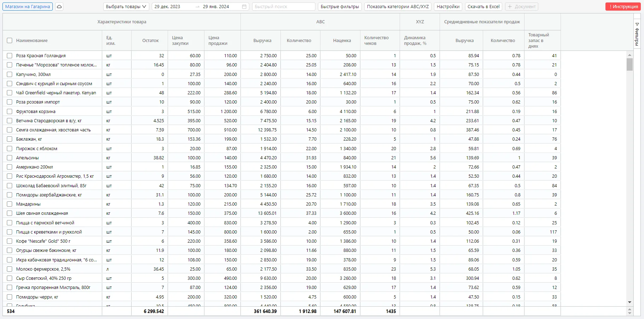Click the Семга охлажденная, хвостовая часть cell
The width and height of the screenshot is (644, 319).
pyautogui.click(x=53, y=130)
